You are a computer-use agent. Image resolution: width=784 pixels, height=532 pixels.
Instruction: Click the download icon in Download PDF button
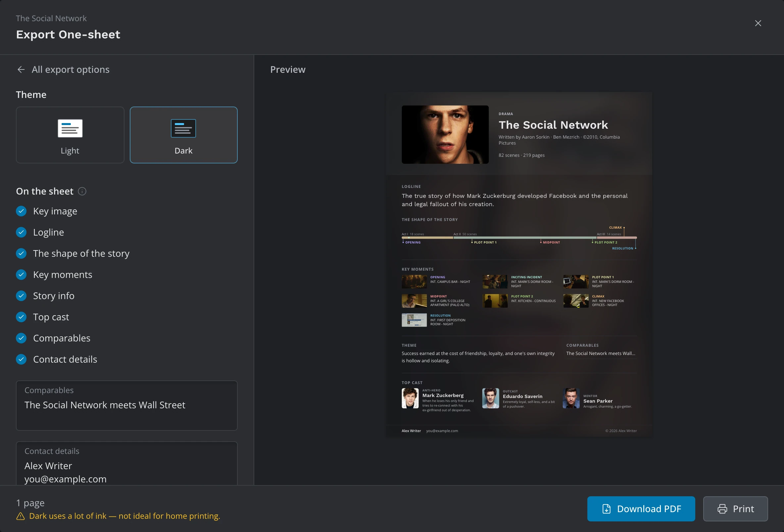click(x=606, y=509)
